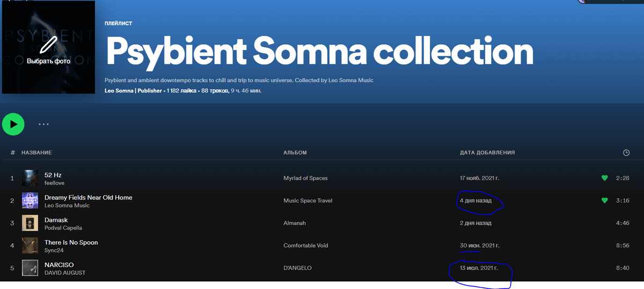Viewport: 644px width, 289px height.
Task: Click date added 2 дня назад
Action: 475,223
